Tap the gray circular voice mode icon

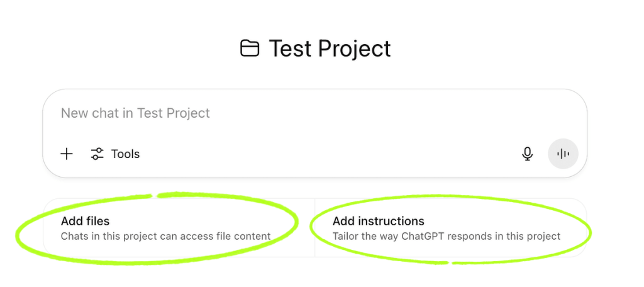click(x=563, y=154)
